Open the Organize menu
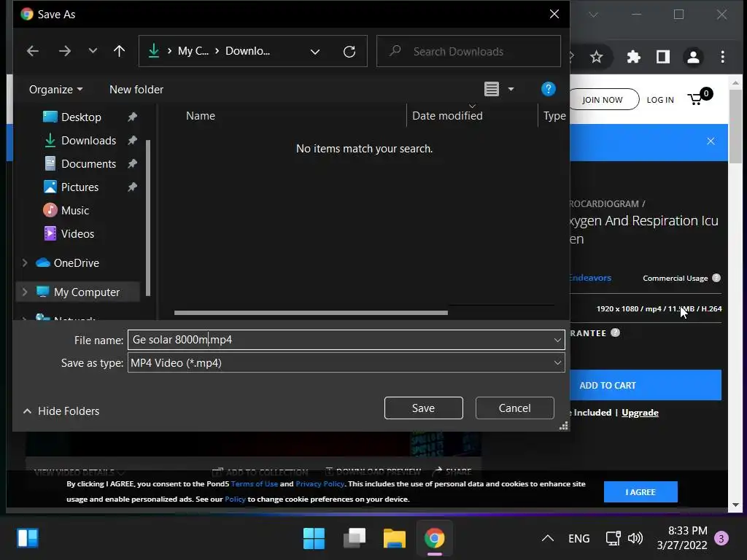This screenshot has height=560, width=747. [x=55, y=90]
